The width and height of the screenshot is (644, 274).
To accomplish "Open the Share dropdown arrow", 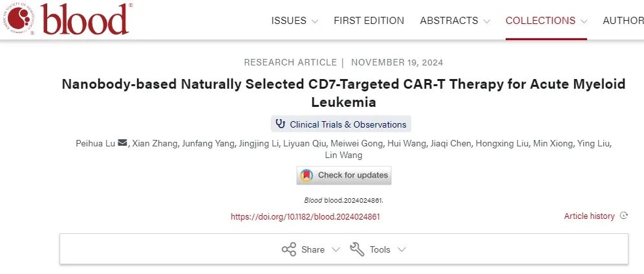I will coord(336,249).
